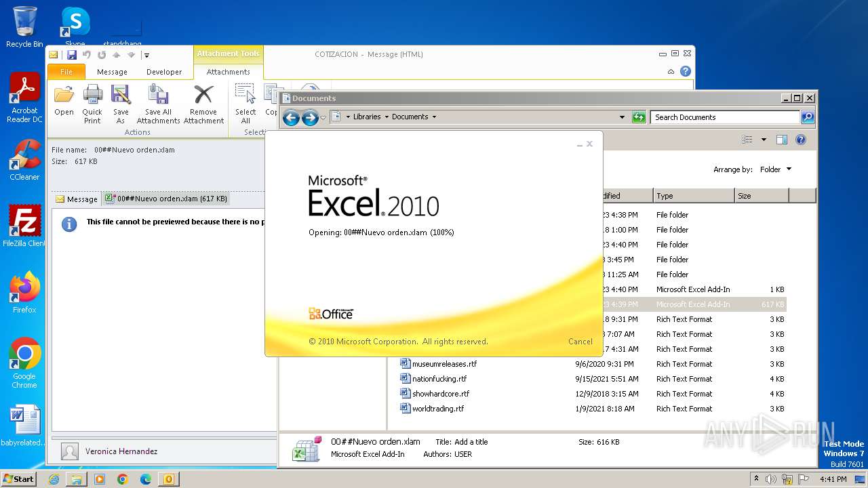
Task: Click the Undo arrow in Outlook's quick access toolbar
Action: point(86,55)
